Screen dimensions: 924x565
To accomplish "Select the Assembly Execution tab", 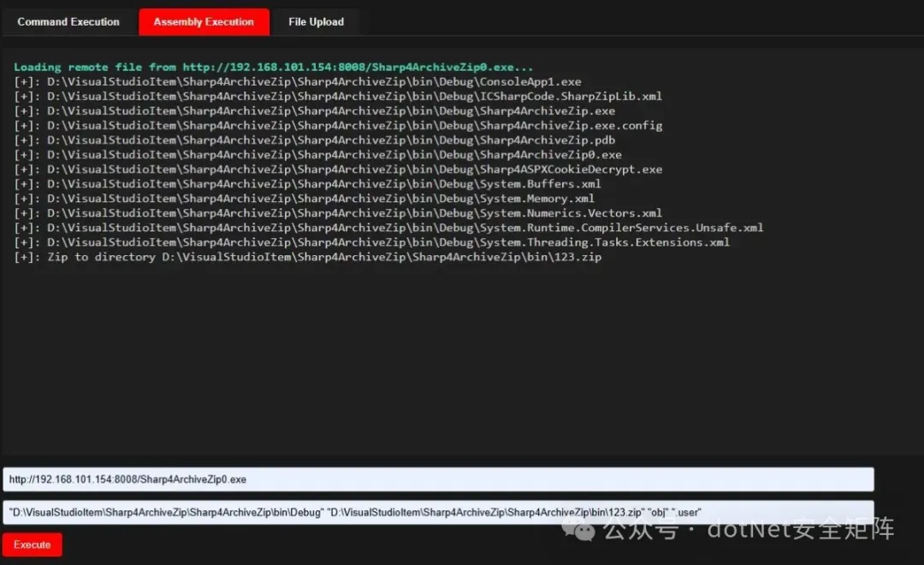I will pos(204,21).
